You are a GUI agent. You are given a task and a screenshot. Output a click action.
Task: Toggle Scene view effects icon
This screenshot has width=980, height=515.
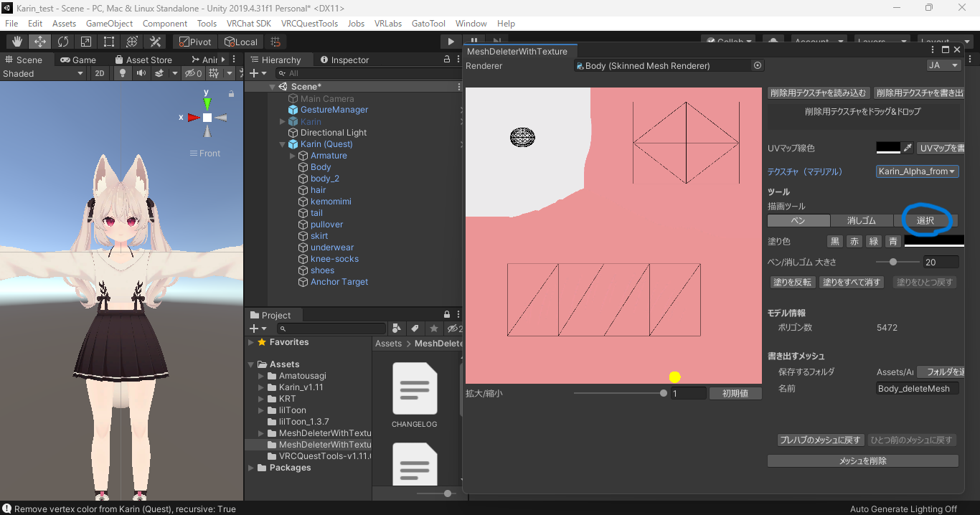[x=159, y=73]
